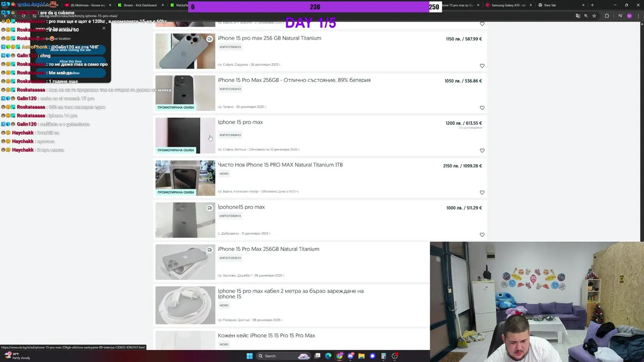Screen dimensions: 644x362
Task: Save the Iphone 15 pro max 1200 лв listing
Action: pos(482,150)
